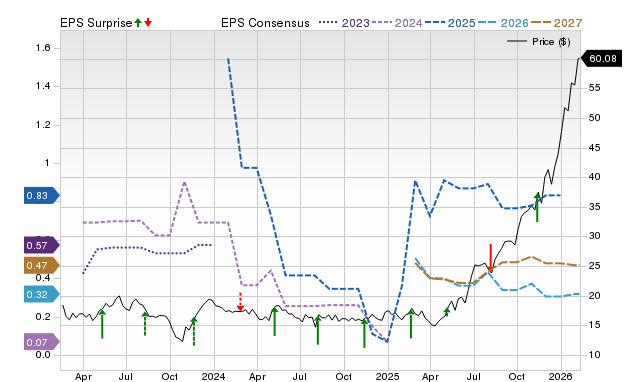Click the 1.4 label on the EPS axis
The image size is (640, 382).
43,86
